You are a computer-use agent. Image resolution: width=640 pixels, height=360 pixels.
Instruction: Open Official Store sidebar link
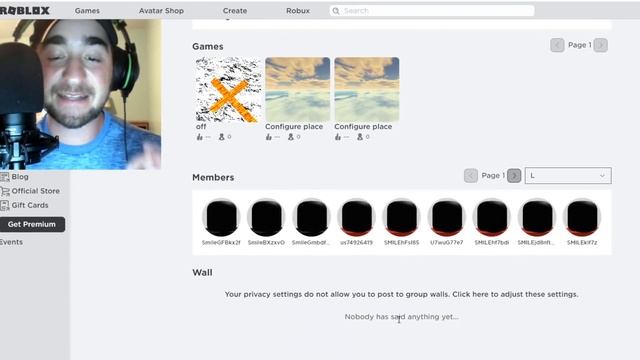[36, 191]
